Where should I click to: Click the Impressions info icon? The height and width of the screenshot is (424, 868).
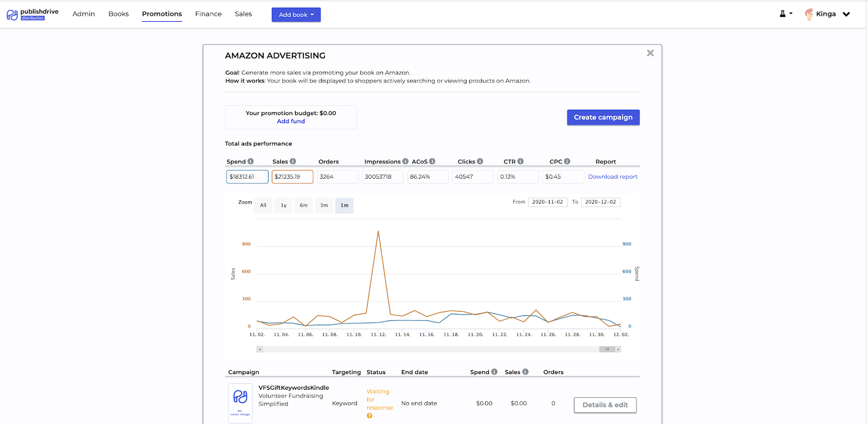405,161
